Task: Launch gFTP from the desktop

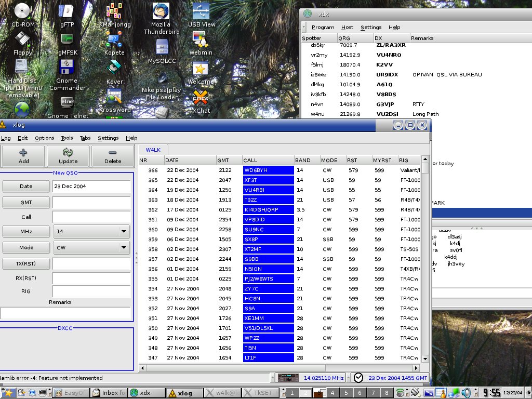Action: [66, 11]
